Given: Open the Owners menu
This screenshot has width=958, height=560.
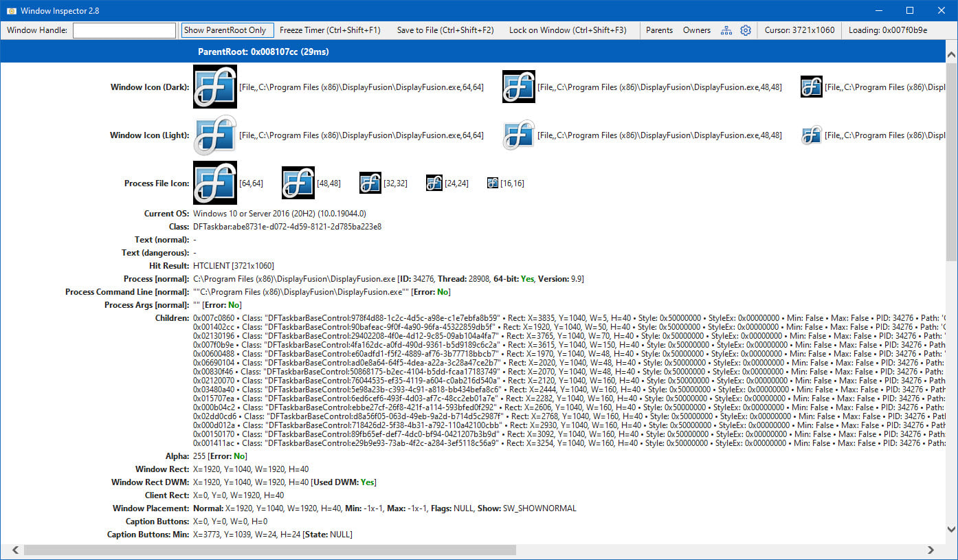Looking at the screenshot, I should (697, 30).
